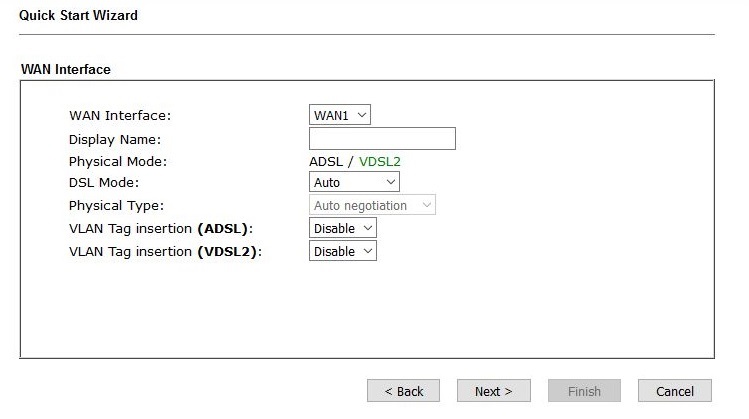Viewport: 749px width, 419px height.
Task: Click the ADSL physical mode text
Action: tap(326, 161)
